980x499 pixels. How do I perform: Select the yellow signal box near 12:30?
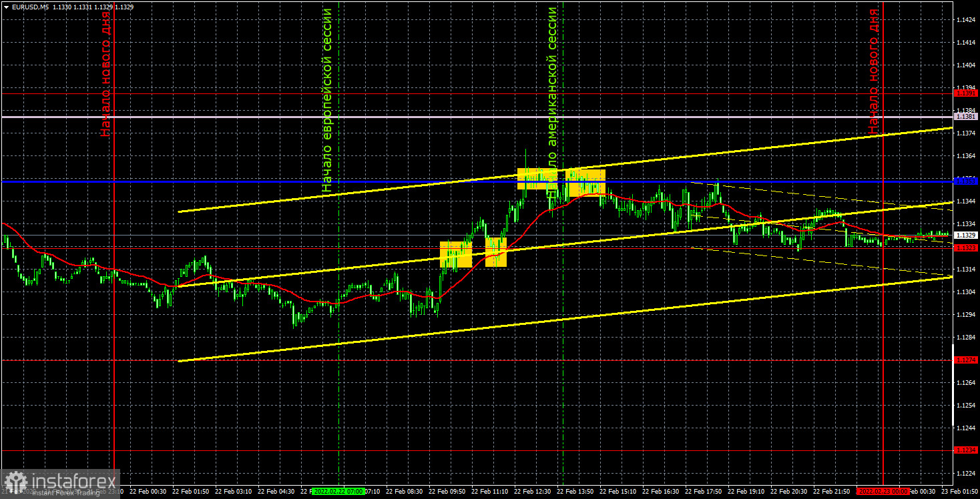coord(537,179)
